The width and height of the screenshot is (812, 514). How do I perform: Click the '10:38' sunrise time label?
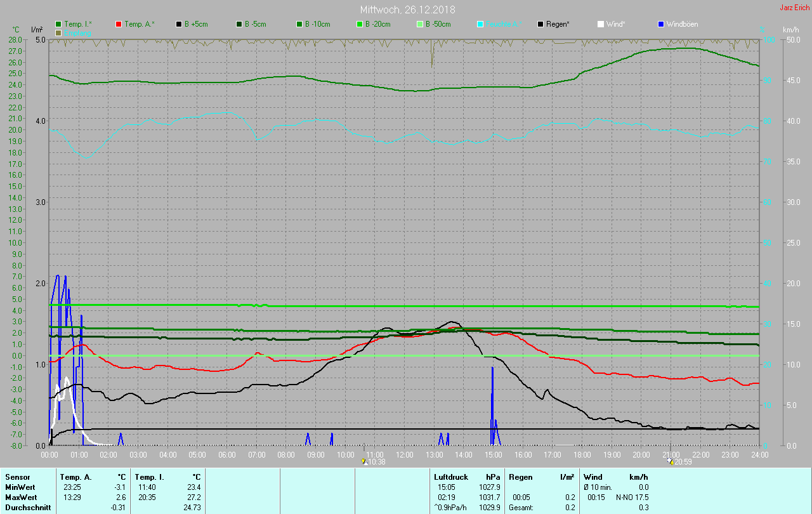(377, 462)
